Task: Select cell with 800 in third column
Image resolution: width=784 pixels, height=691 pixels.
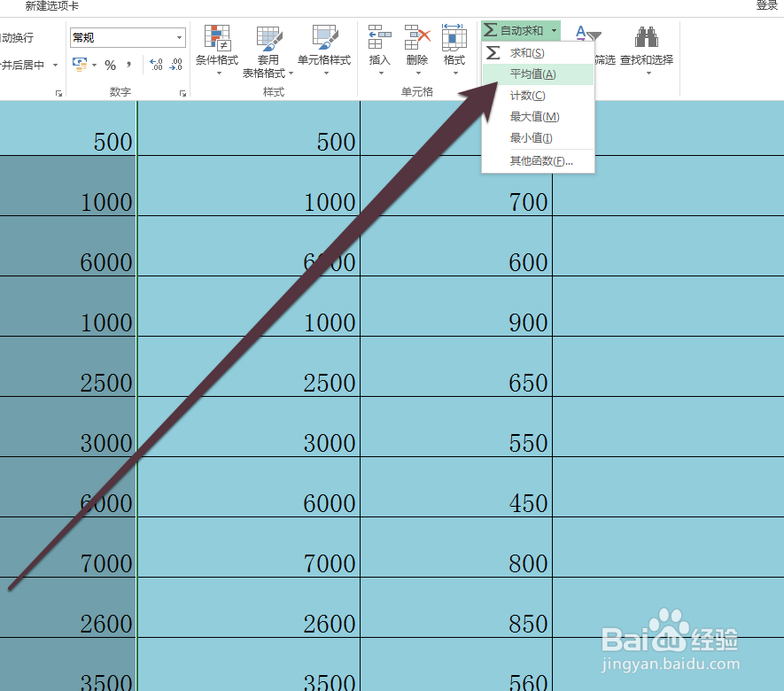Action: click(x=456, y=547)
